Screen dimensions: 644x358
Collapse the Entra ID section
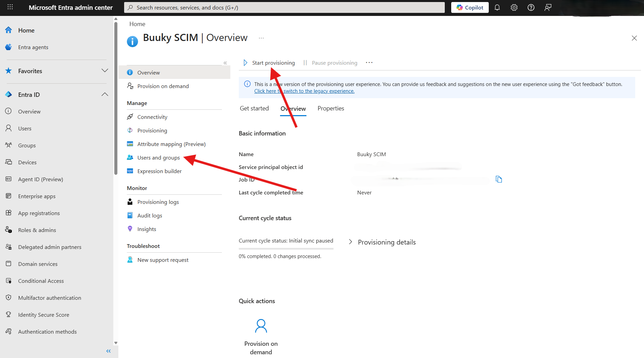105,94
